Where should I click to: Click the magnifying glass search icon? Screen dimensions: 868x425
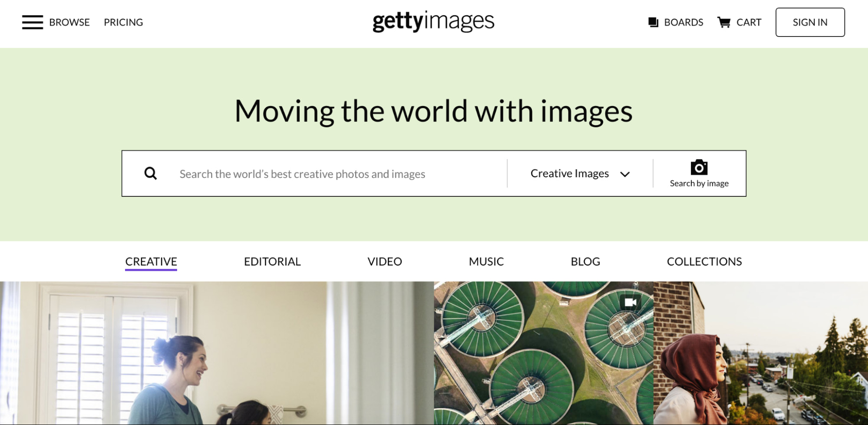click(x=151, y=173)
